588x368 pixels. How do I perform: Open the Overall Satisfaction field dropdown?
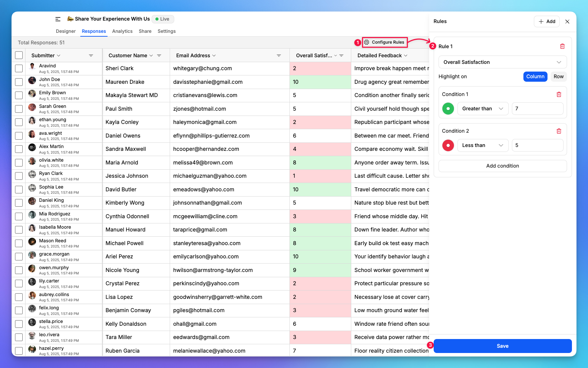click(x=502, y=62)
